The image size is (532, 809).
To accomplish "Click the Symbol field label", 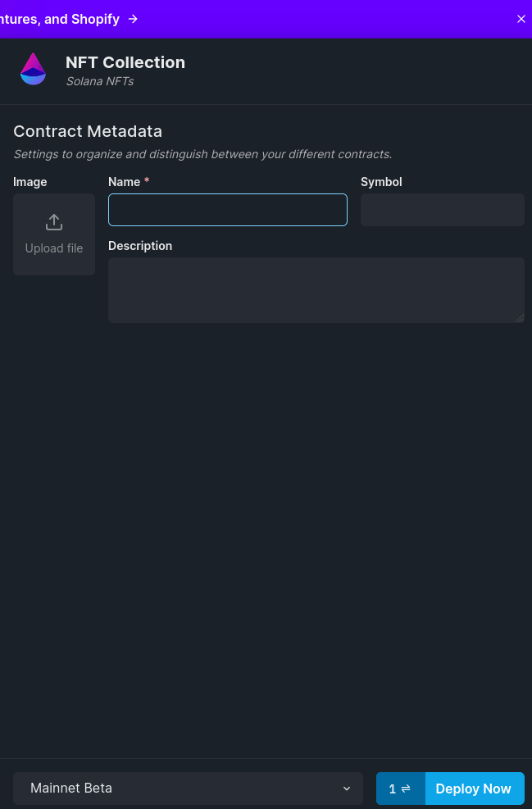I will coord(381,182).
